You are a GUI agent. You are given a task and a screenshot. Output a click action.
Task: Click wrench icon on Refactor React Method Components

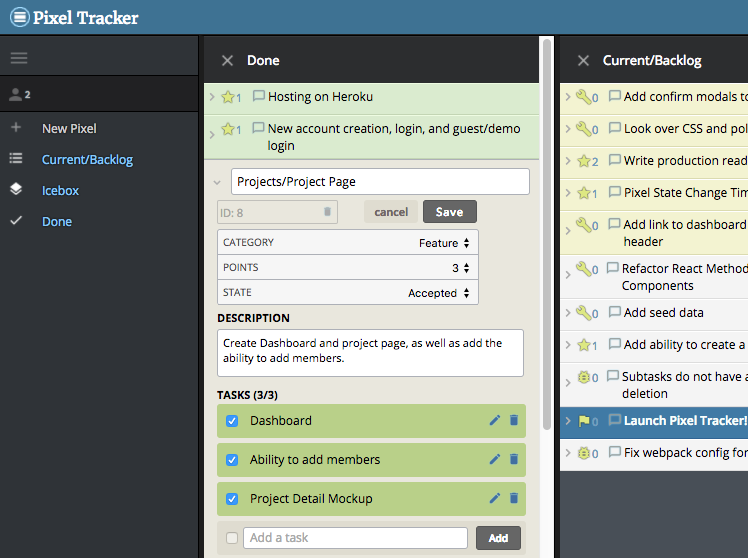coord(583,269)
